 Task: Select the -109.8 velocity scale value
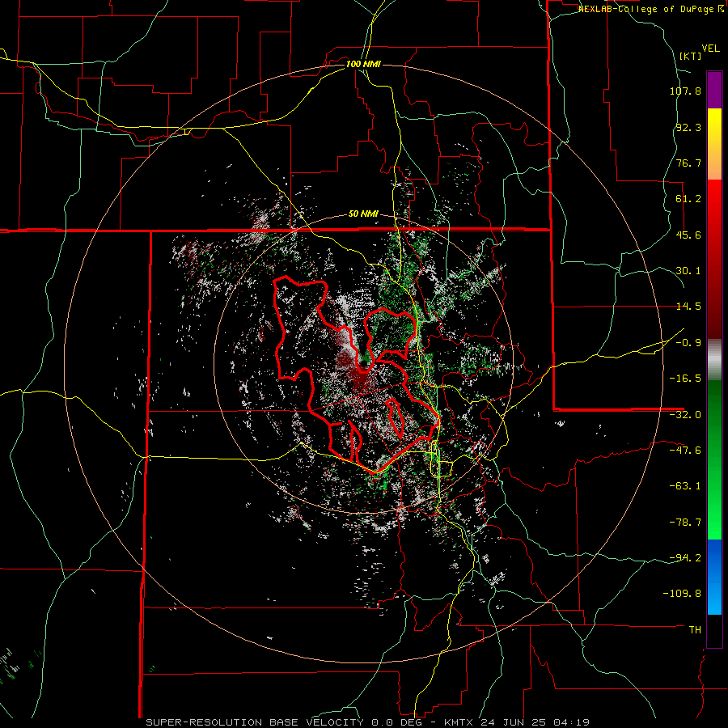click(x=683, y=594)
